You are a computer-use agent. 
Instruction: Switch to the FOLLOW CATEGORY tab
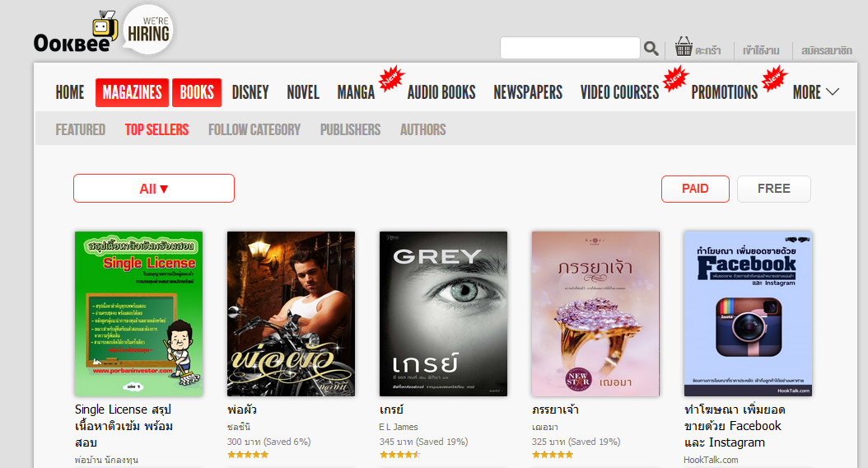click(x=254, y=129)
